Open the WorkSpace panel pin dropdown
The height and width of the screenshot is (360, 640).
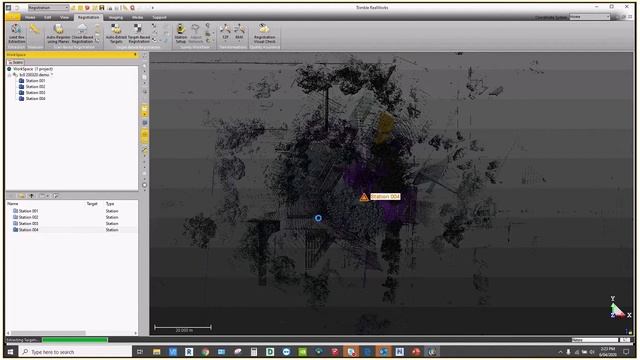click(135, 55)
